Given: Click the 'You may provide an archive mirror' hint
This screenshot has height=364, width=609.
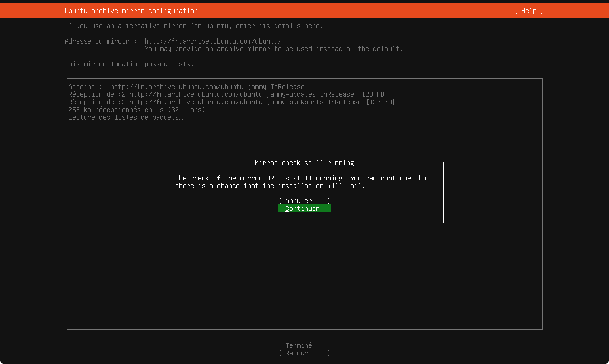Looking at the screenshot, I should click(x=274, y=49).
